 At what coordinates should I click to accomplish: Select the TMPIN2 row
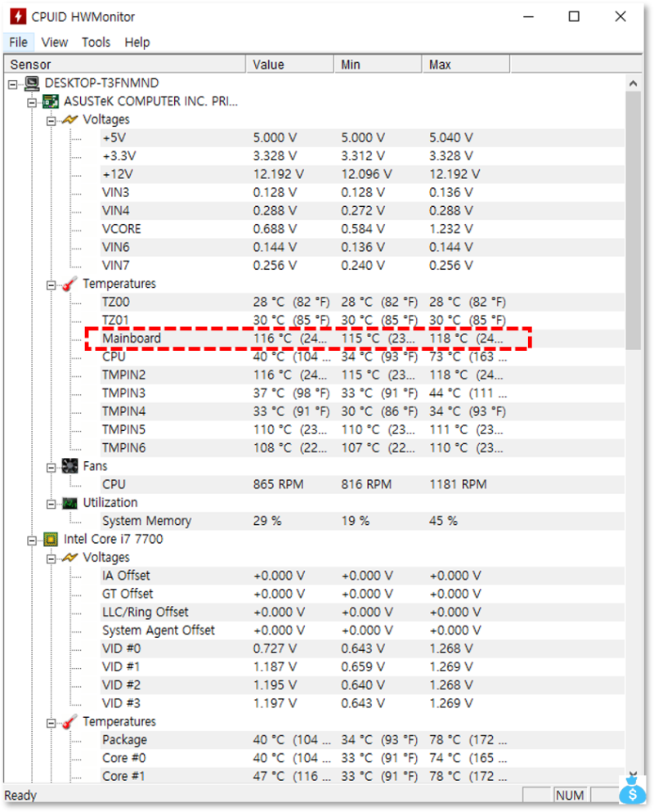pos(362,375)
